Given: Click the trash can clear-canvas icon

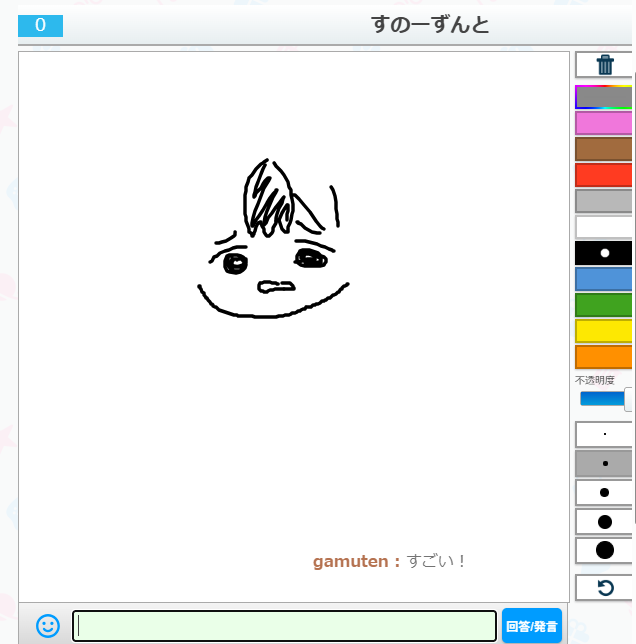Looking at the screenshot, I should [x=605, y=65].
